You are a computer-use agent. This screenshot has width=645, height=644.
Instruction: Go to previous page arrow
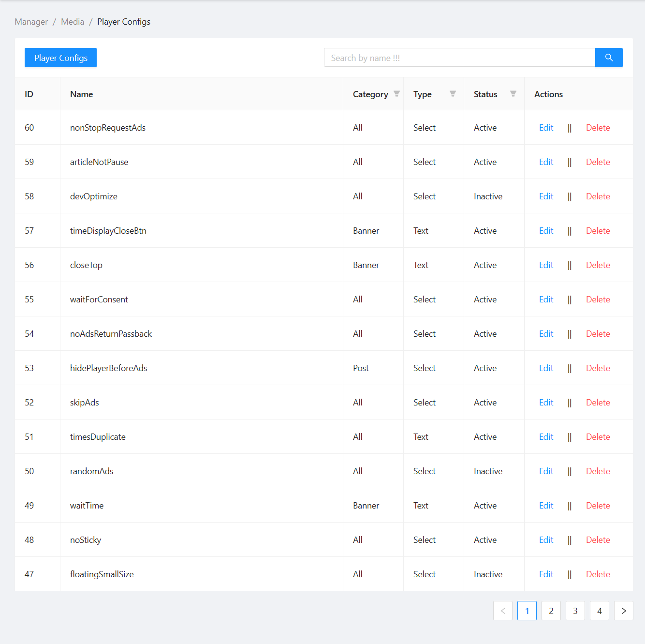click(503, 611)
